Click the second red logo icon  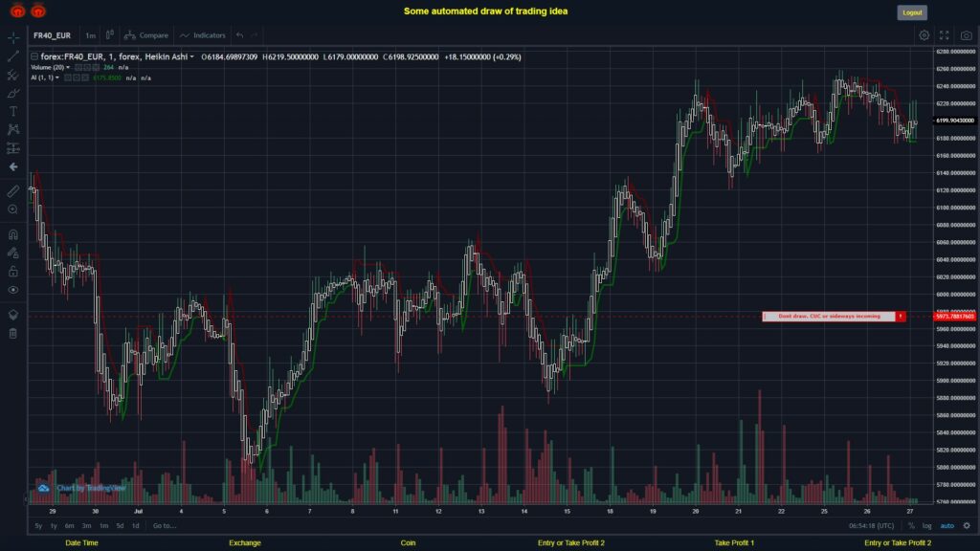[x=38, y=11]
